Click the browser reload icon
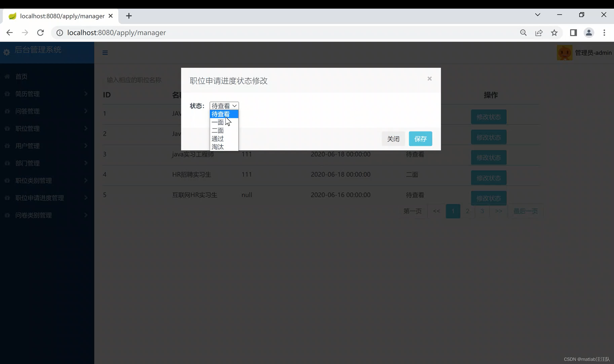The image size is (614, 364). pyautogui.click(x=41, y=33)
